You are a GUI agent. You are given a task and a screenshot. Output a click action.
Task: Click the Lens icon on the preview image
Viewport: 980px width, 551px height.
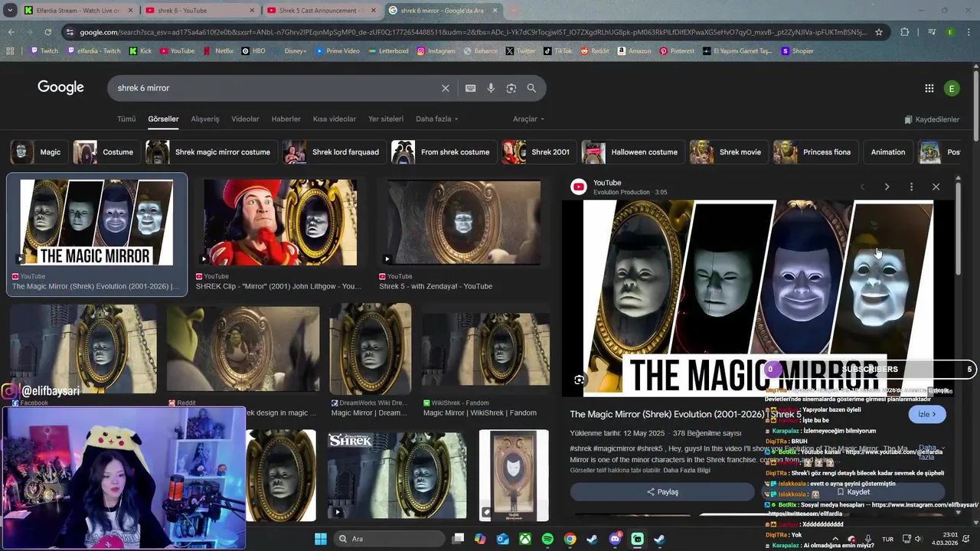click(x=580, y=380)
